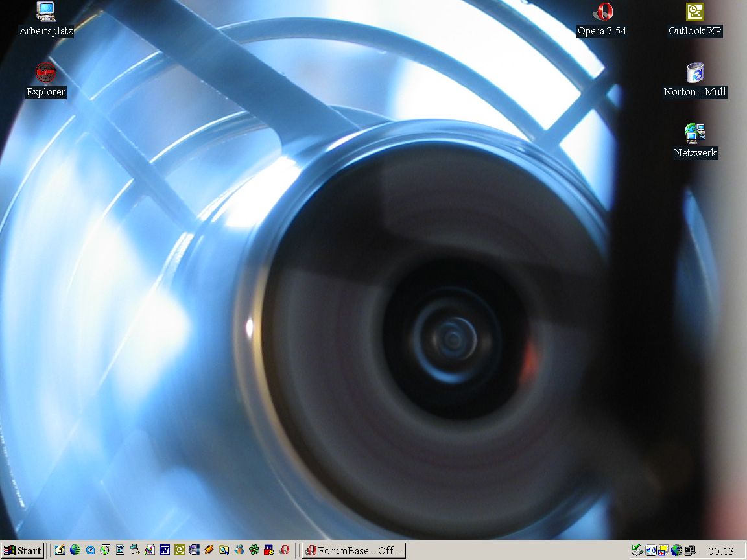Open the Outlook XP desktop shortcut
The width and height of the screenshot is (747, 560).
pos(694,19)
